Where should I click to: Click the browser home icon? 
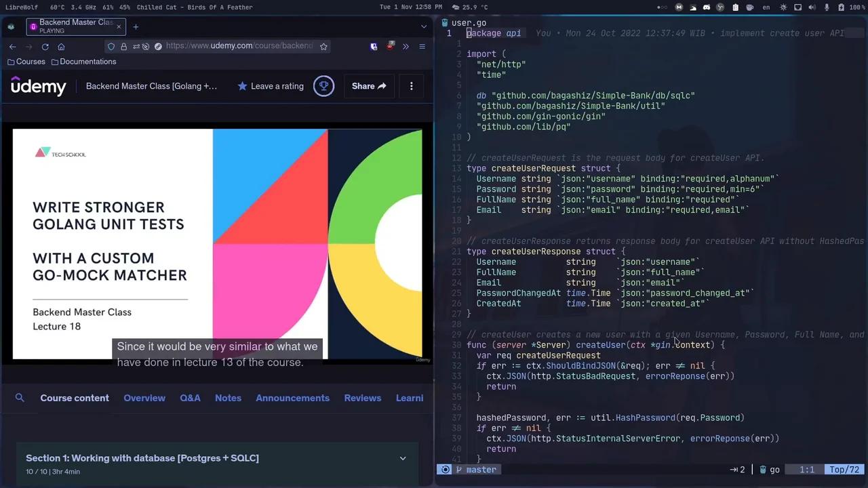pos(61,46)
